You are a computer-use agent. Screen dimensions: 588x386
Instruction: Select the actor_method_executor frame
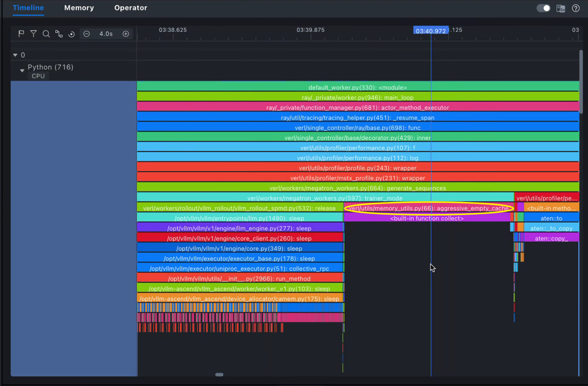click(358, 107)
